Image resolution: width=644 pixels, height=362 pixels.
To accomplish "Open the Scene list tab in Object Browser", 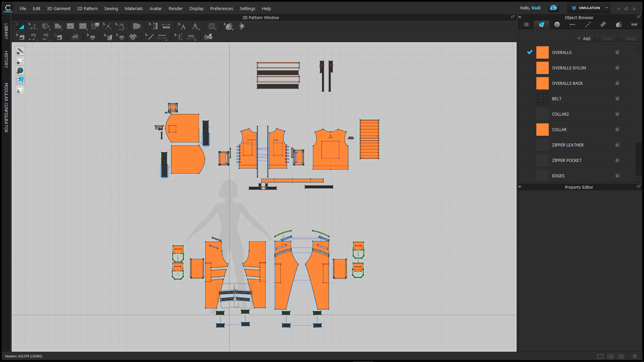I will click(526, 25).
